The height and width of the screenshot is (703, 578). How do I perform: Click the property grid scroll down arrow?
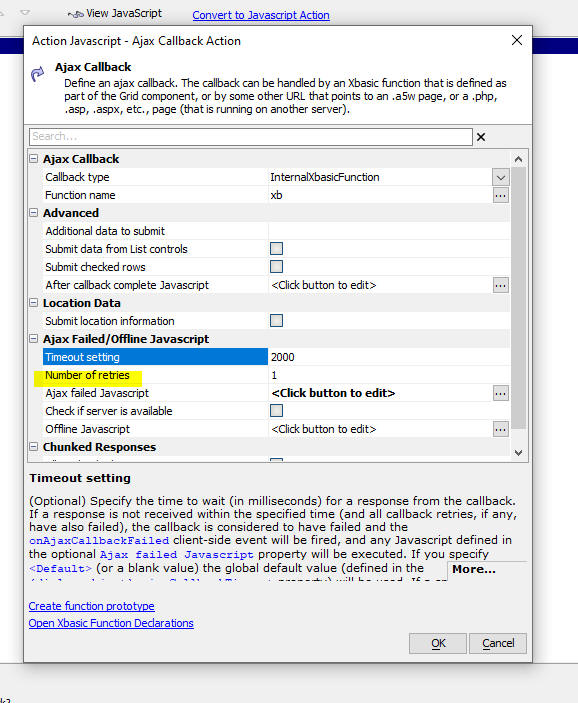(518, 452)
